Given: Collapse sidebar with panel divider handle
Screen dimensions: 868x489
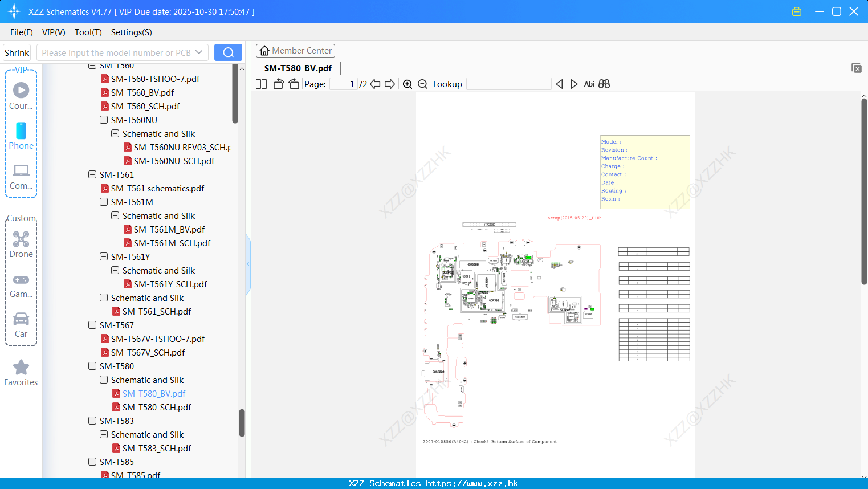Looking at the screenshot, I should click(x=248, y=264).
